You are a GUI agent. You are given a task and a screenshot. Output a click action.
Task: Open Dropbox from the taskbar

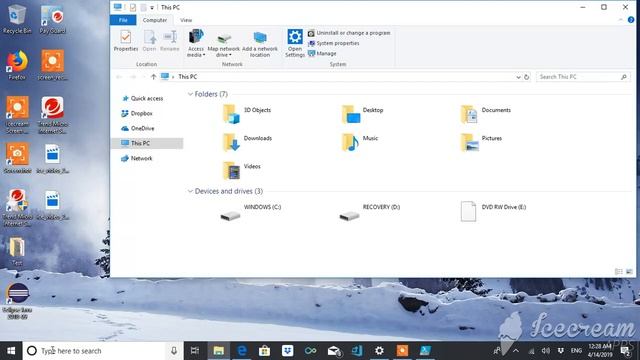(287, 351)
